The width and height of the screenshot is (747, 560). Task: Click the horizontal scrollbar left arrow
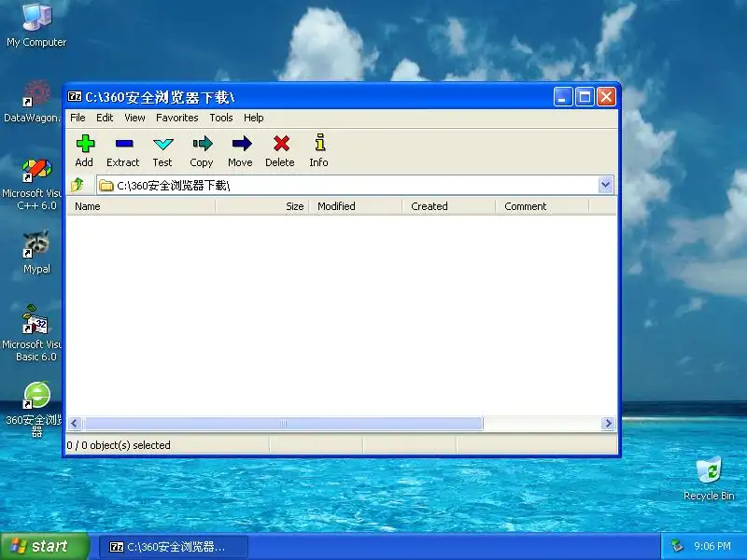75,424
